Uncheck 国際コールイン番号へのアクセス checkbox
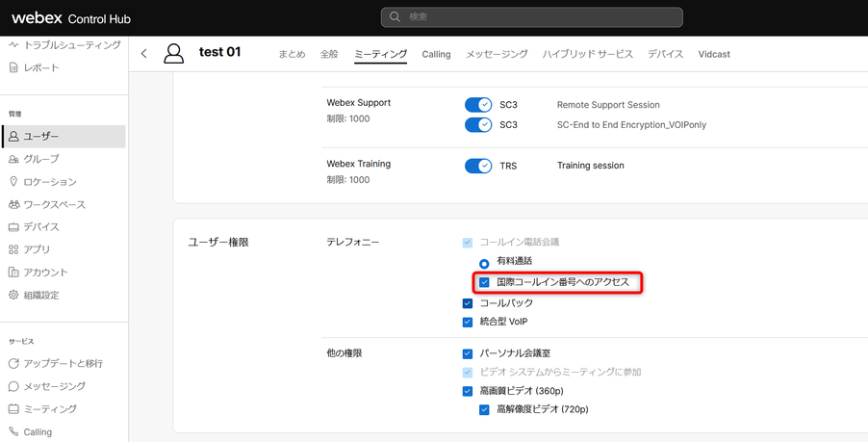 pyautogui.click(x=484, y=282)
